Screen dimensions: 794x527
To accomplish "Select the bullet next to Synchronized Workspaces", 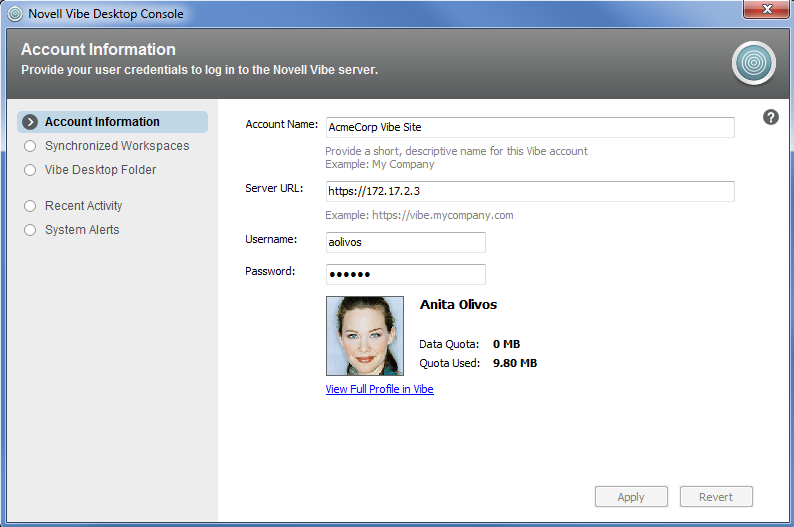I will [30, 146].
